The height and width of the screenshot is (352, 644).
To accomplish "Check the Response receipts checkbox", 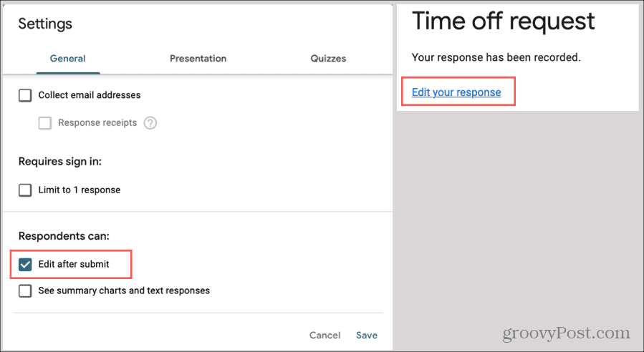I will click(x=44, y=123).
